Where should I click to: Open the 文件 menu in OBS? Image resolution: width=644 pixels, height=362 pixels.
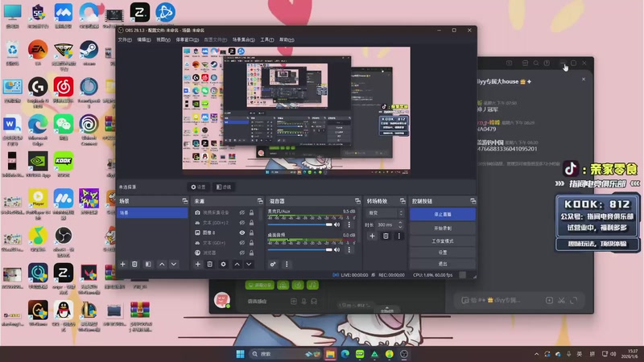pos(125,39)
